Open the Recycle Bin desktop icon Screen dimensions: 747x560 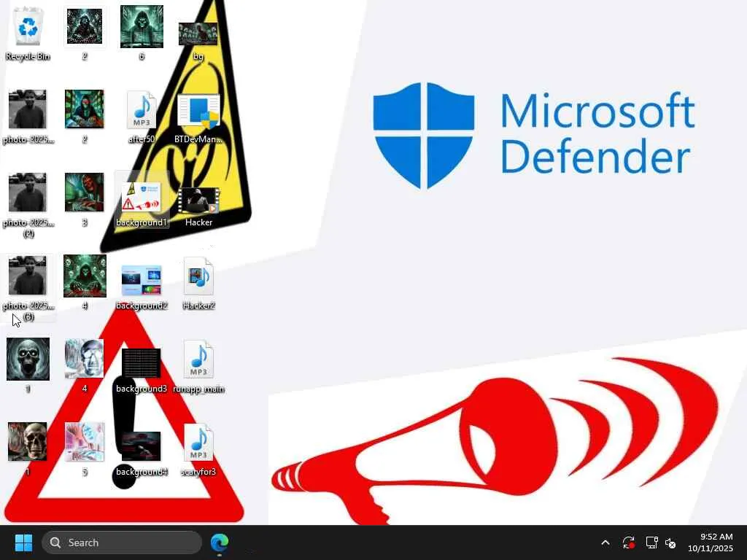(x=28, y=32)
